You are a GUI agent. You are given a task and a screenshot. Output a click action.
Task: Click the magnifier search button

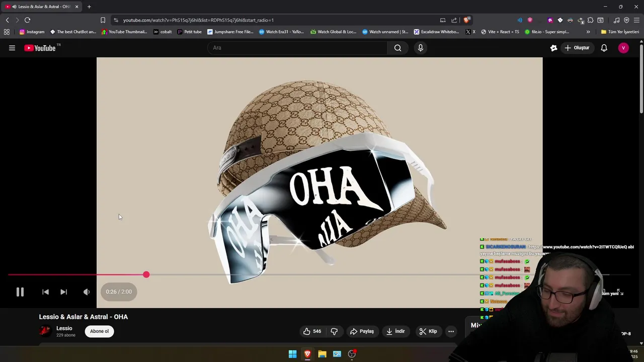click(397, 48)
